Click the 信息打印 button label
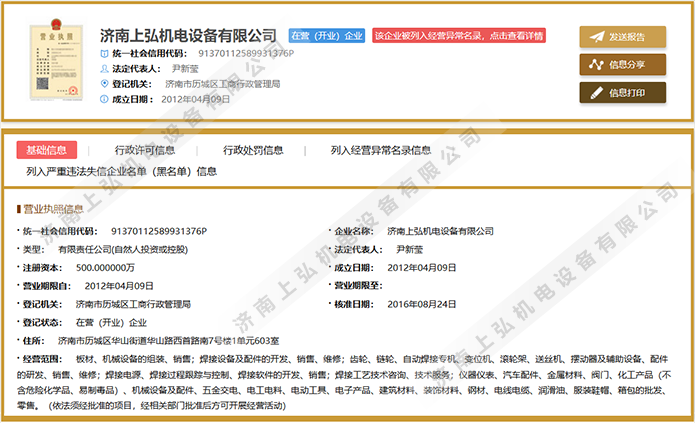 coord(627,93)
